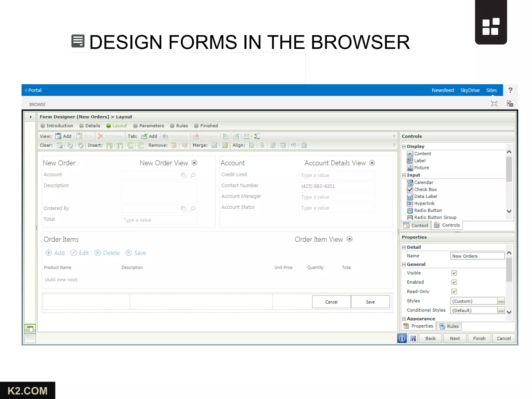This screenshot has height=399, width=532.
Task: Open the Newsfeed link
Action: point(443,90)
